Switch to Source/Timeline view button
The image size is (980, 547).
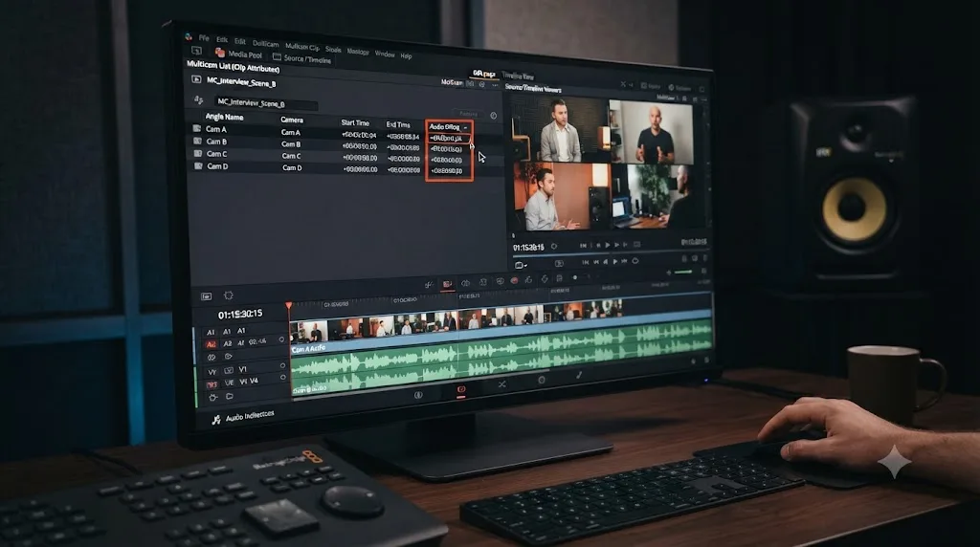pos(301,58)
